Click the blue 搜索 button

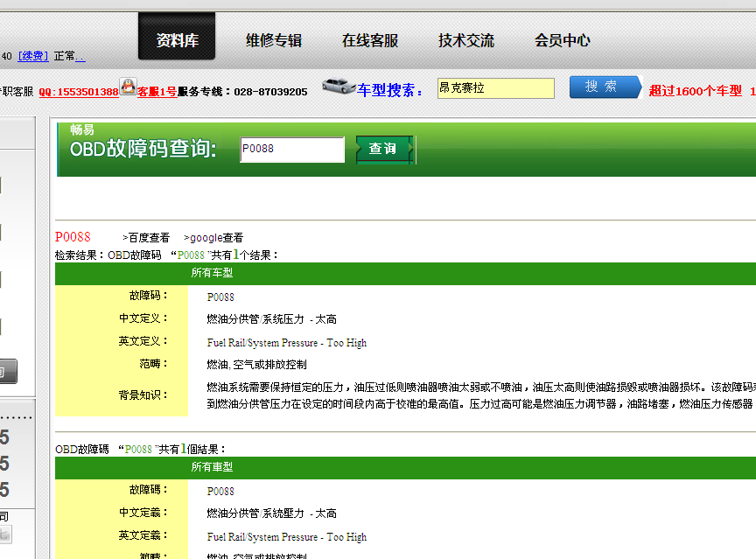tap(605, 87)
